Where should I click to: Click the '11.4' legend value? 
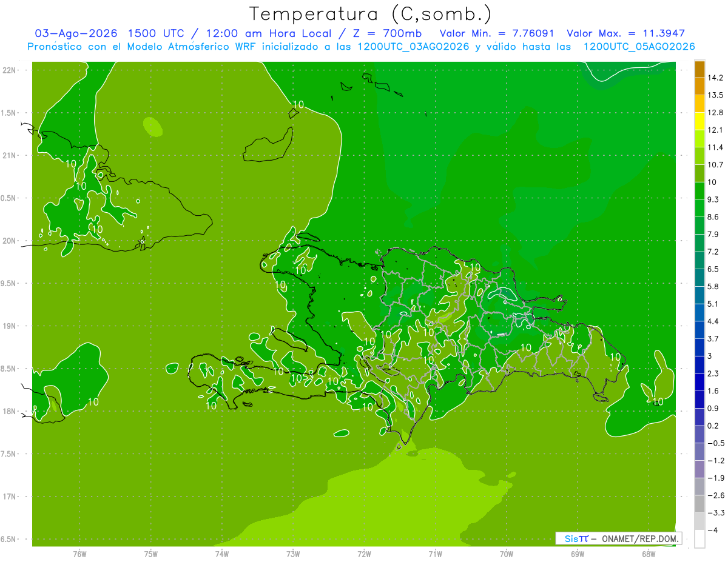[715, 147]
